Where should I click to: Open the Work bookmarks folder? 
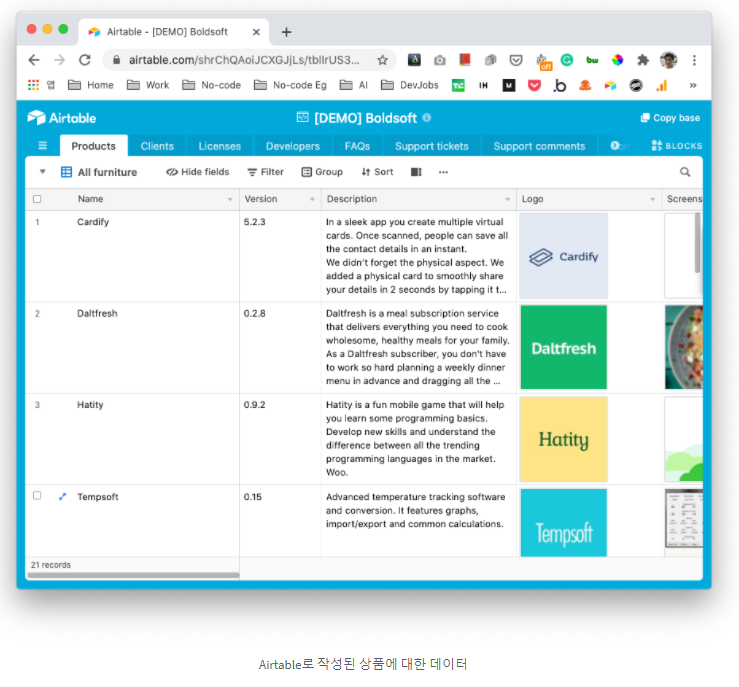(x=148, y=85)
